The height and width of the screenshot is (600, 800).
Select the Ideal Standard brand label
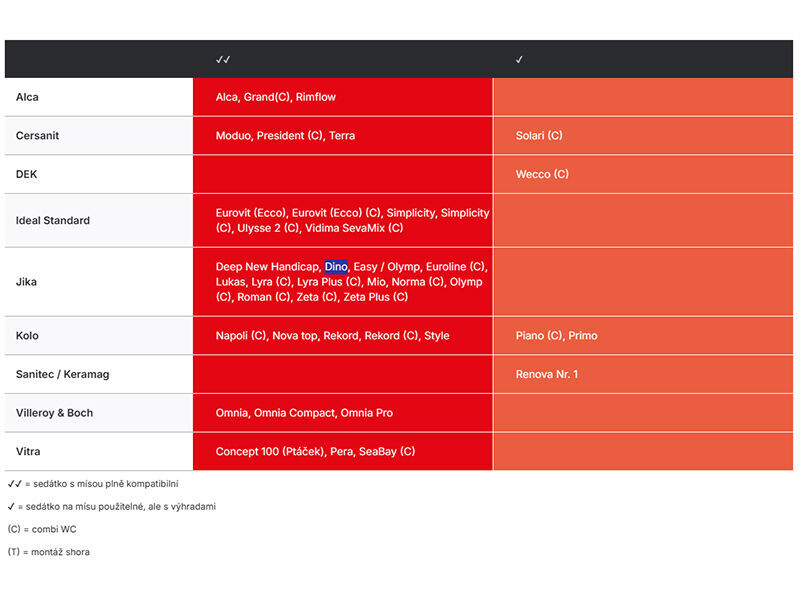point(53,220)
